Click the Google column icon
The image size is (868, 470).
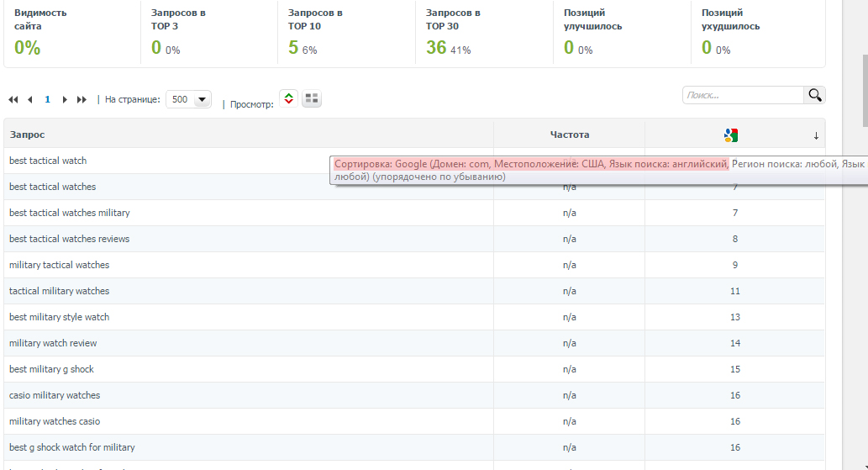point(731,135)
